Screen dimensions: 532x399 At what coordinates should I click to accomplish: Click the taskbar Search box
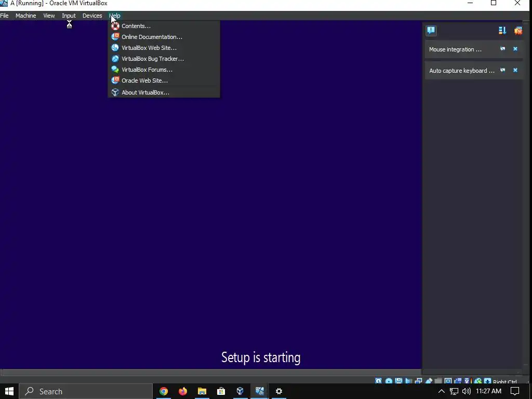(86, 391)
